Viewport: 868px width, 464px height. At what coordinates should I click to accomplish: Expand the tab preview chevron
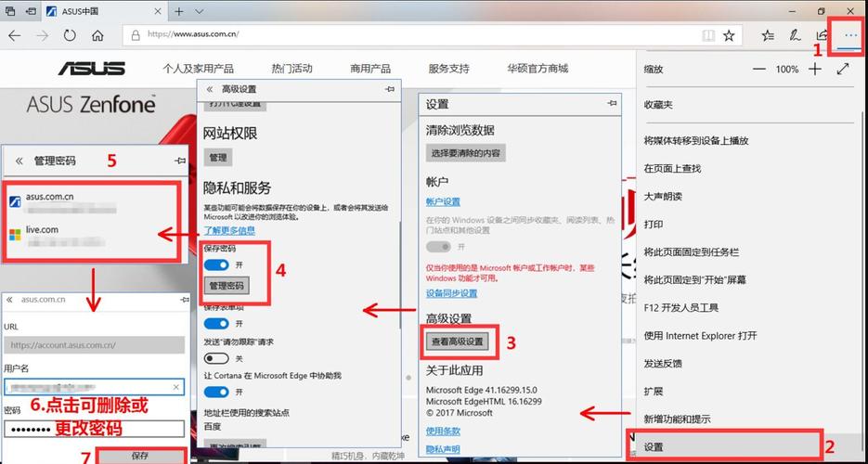(x=200, y=11)
